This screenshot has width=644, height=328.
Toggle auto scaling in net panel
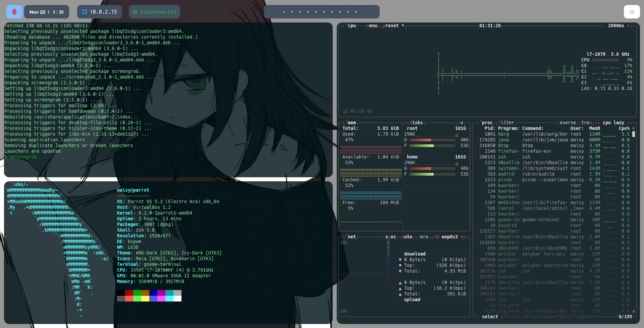click(407, 237)
